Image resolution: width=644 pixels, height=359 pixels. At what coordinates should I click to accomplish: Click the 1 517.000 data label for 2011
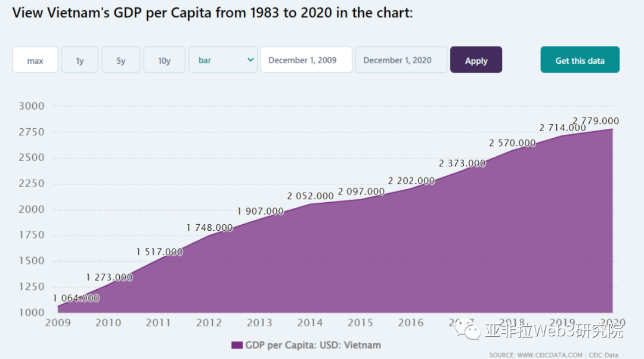point(160,252)
